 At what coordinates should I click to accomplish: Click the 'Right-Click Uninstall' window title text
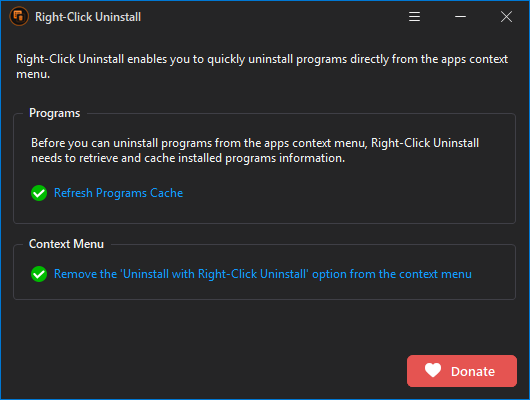(88, 17)
